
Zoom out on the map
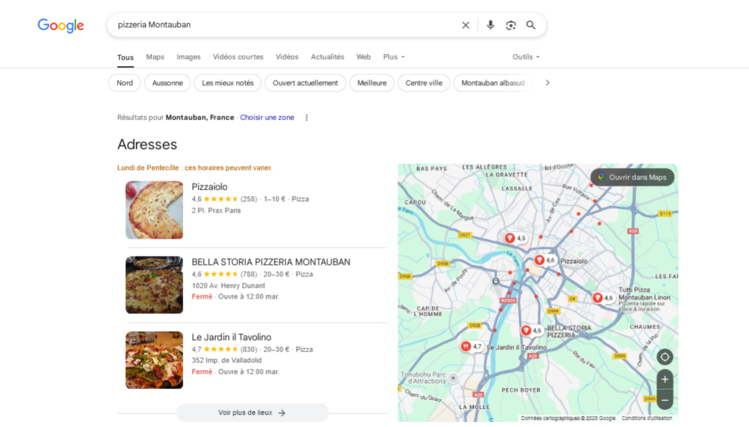click(x=665, y=400)
